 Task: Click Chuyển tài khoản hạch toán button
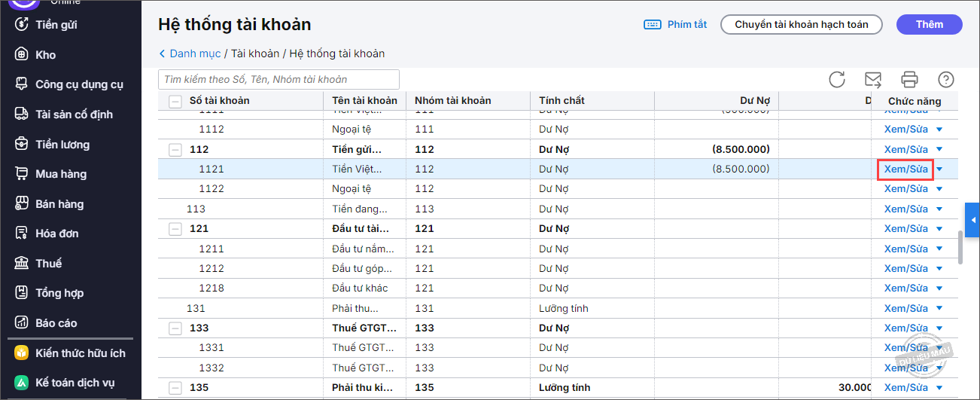point(802,25)
